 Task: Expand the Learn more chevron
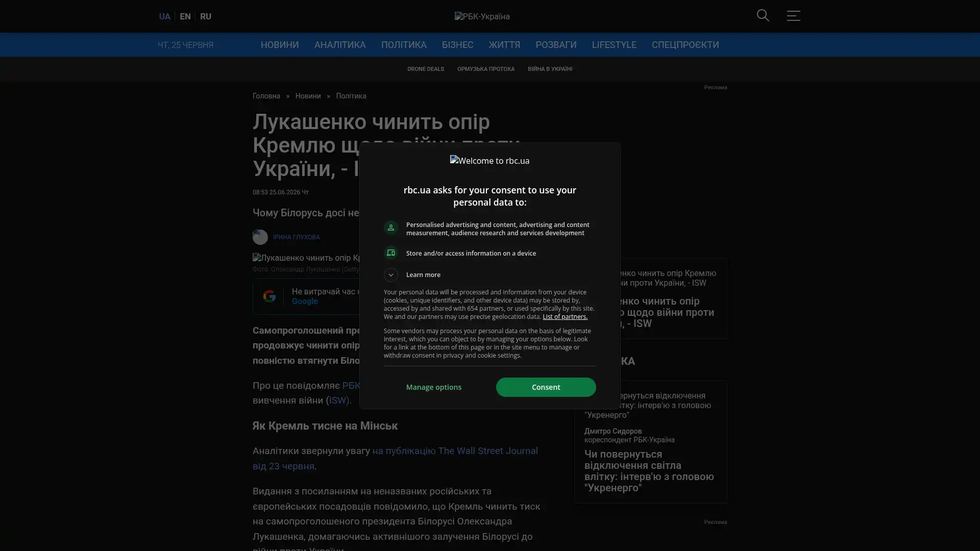click(x=390, y=275)
